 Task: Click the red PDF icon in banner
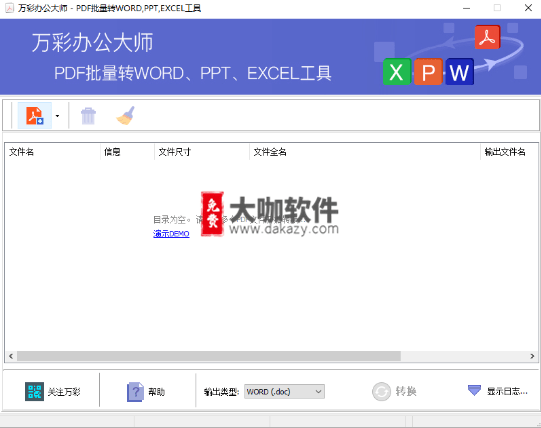point(488,37)
